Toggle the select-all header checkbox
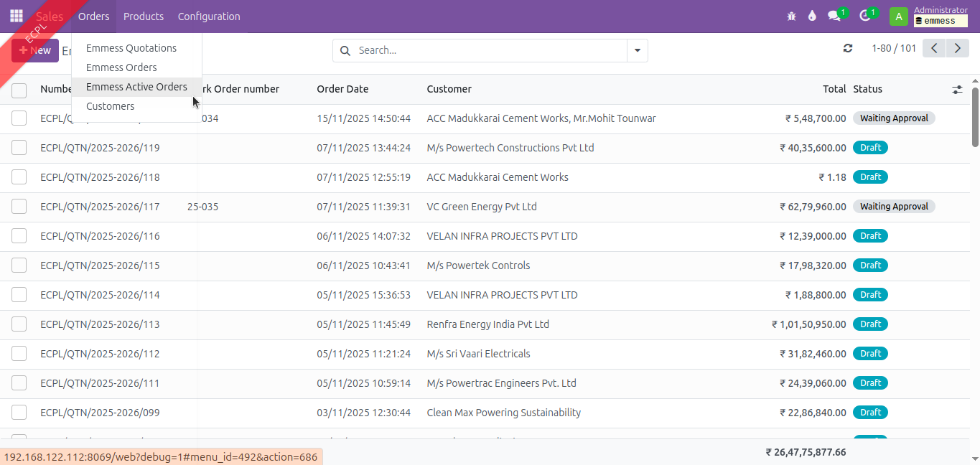The height and width of the screenshot is (465, 980). click(x=19, y=90)
